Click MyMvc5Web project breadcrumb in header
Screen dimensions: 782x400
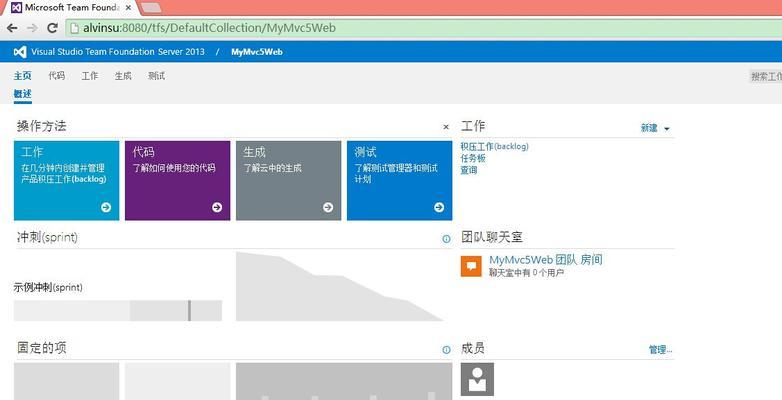pyautogui.click(x=257, y=52)
